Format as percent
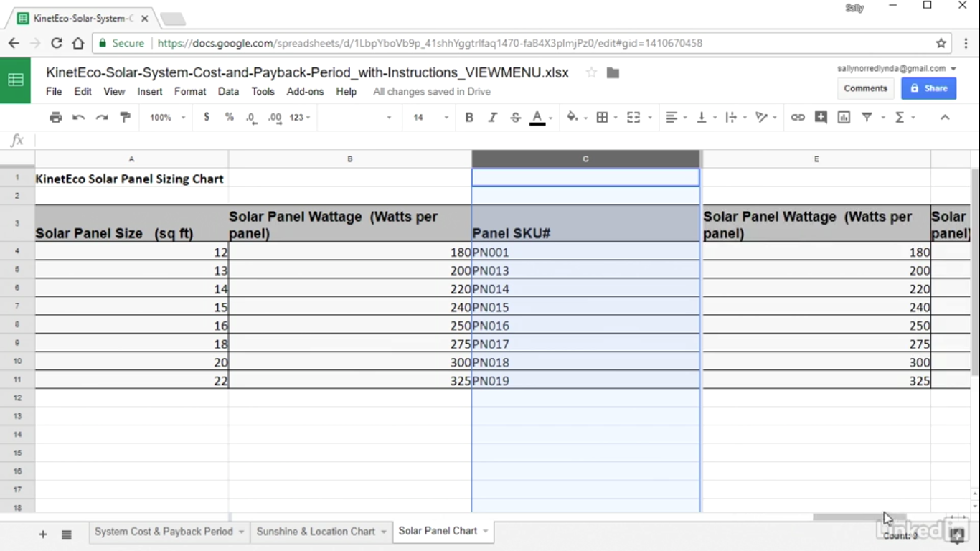The height and width of the screenshot is (551, 980). click(x=230, y=117)
